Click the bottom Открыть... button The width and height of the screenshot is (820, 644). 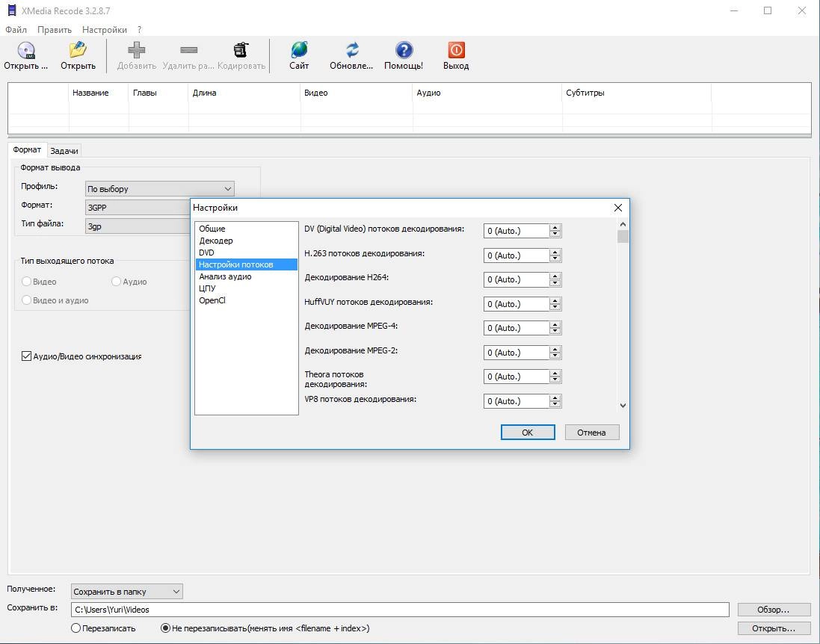(x=774, y=628)
